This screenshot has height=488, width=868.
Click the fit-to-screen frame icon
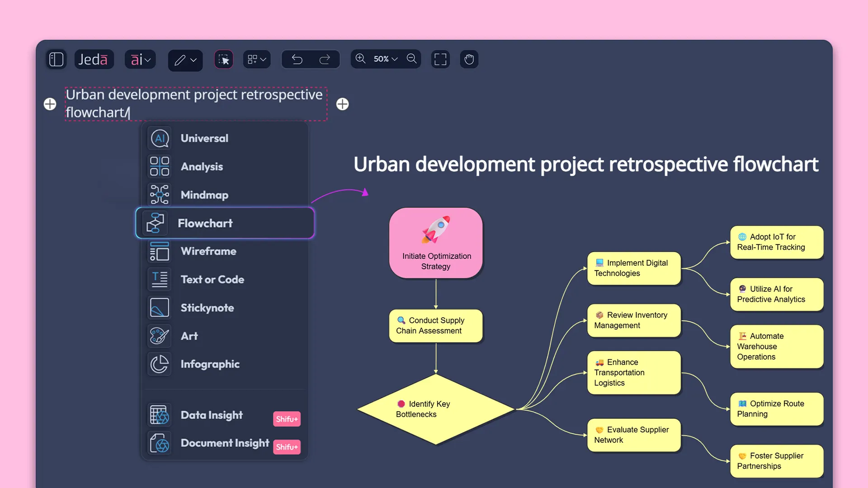click(x=440, y=59)
